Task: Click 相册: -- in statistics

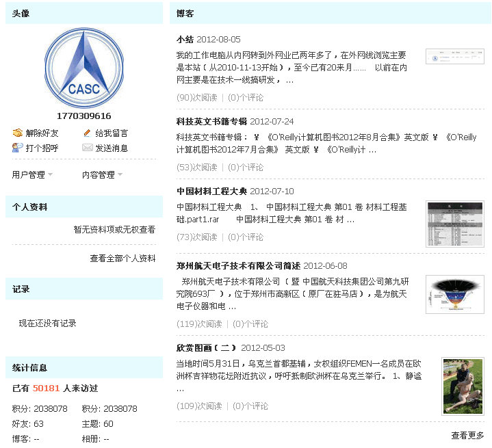Action: click(95, 438)
